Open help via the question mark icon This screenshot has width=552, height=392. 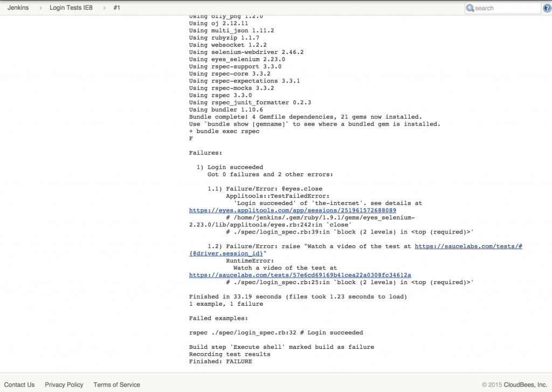(x=548, y=8)
